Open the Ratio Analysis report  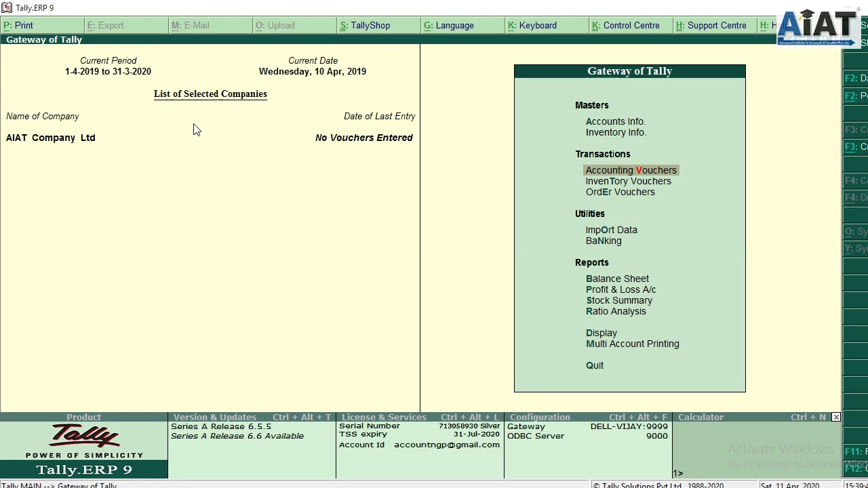[x=616, y=311]
